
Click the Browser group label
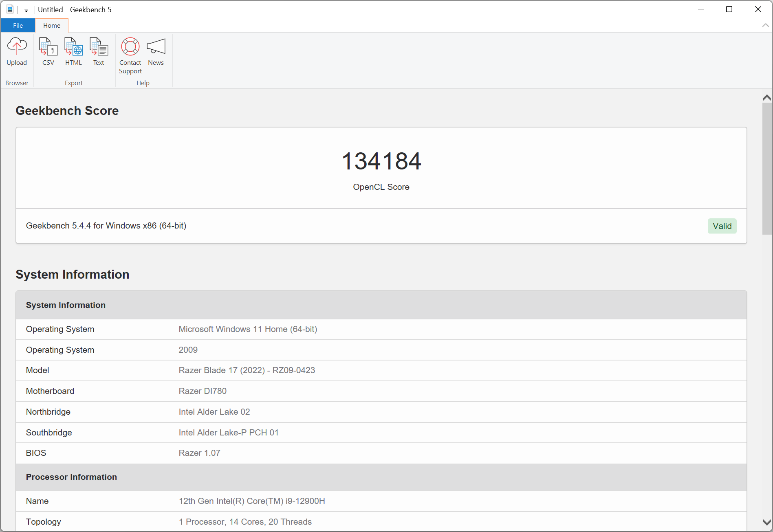click(17, 83)
